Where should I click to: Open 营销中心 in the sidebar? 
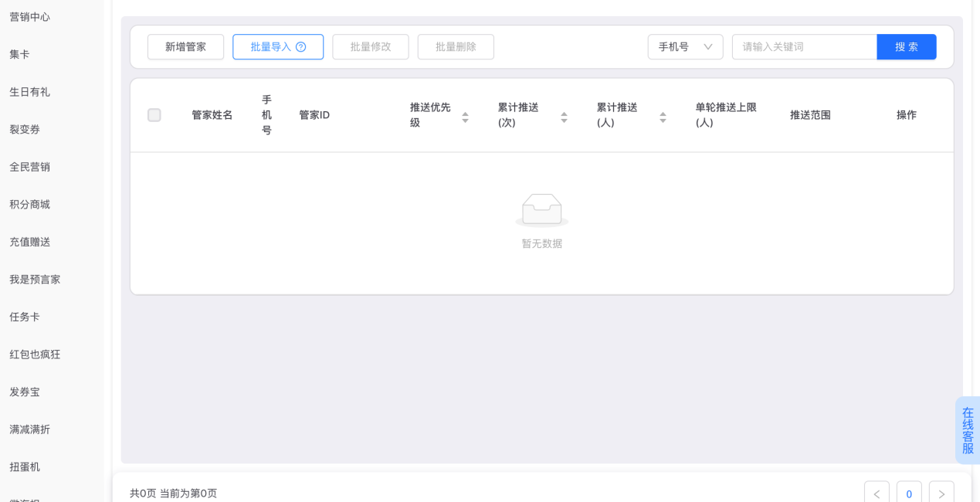30,17
